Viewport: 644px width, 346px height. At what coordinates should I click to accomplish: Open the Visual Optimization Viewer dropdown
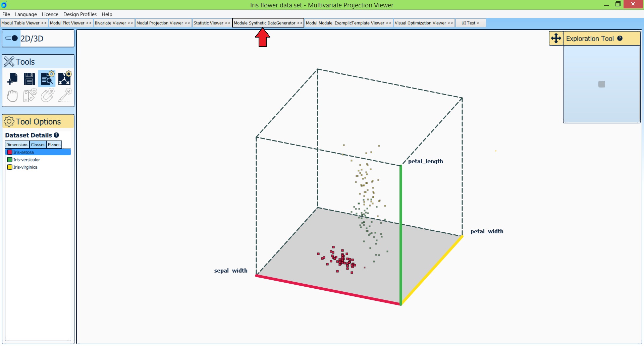coord(424,23)
